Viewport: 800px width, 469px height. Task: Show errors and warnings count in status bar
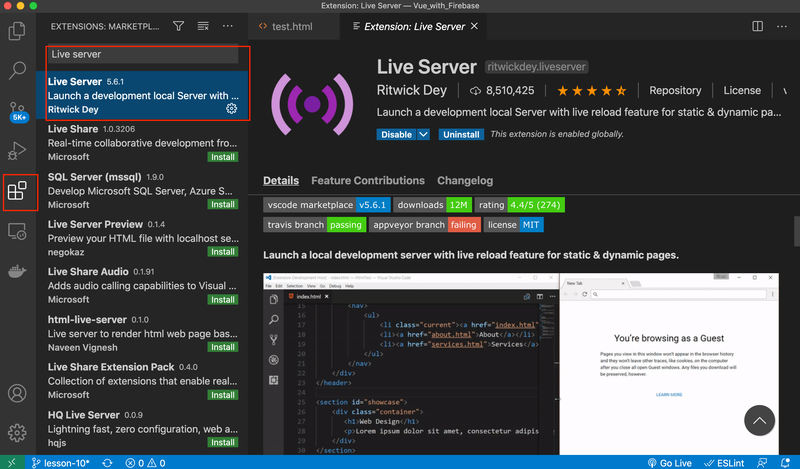point(146,463)
